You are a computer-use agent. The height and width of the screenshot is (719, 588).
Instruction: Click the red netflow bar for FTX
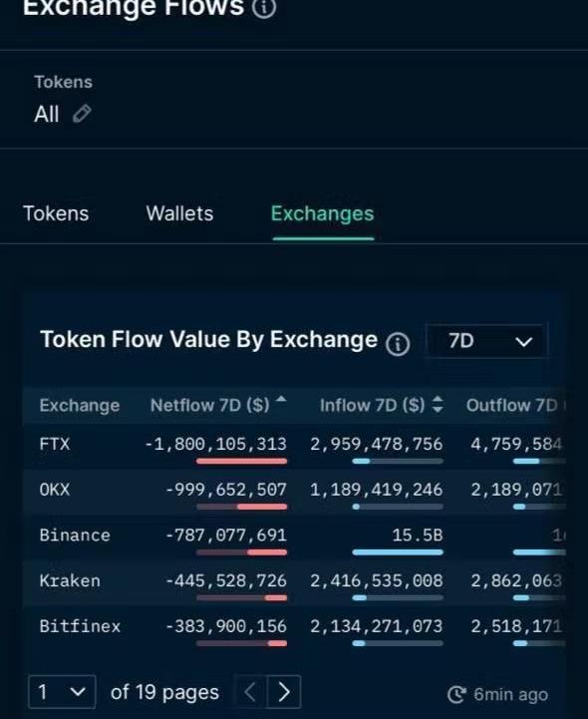click(242, 462)
